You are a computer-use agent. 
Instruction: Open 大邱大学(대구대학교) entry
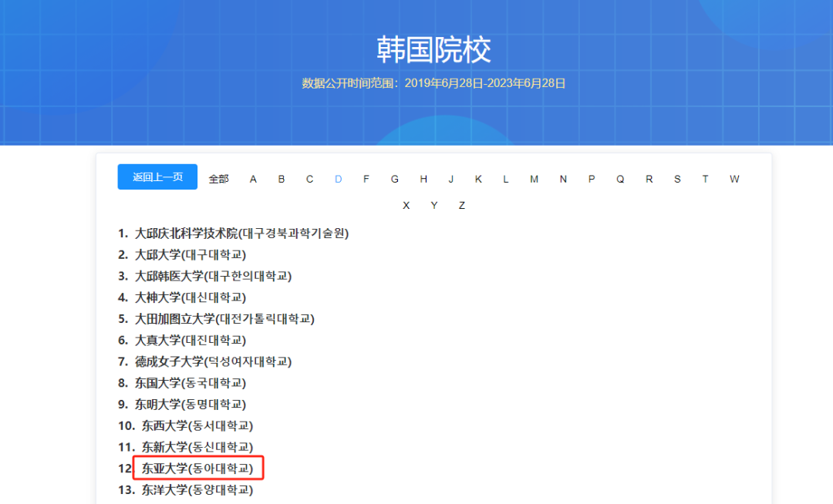click(x=191, y=254)
